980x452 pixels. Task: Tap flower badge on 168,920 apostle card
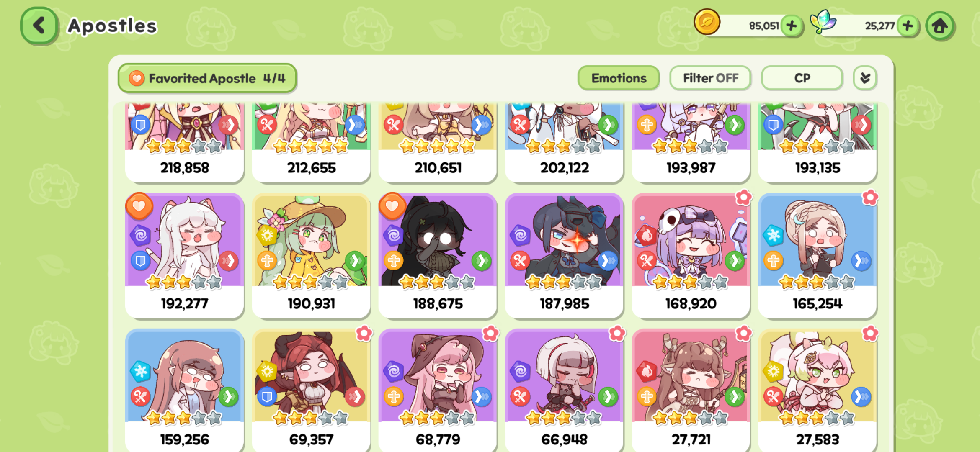point(744,198)
